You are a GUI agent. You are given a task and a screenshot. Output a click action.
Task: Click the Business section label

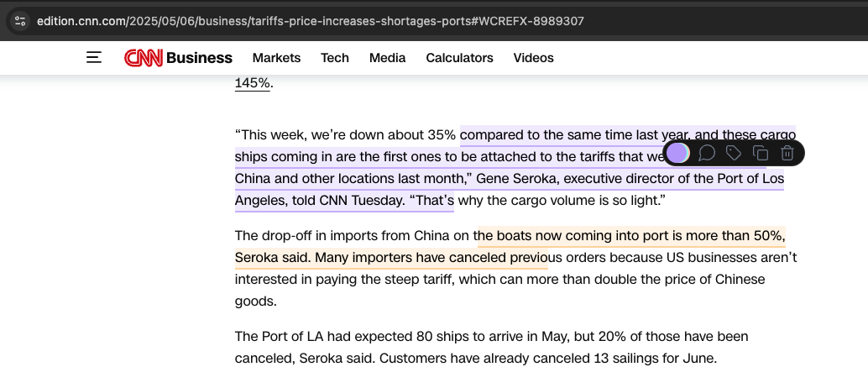(x=199, y=58)
